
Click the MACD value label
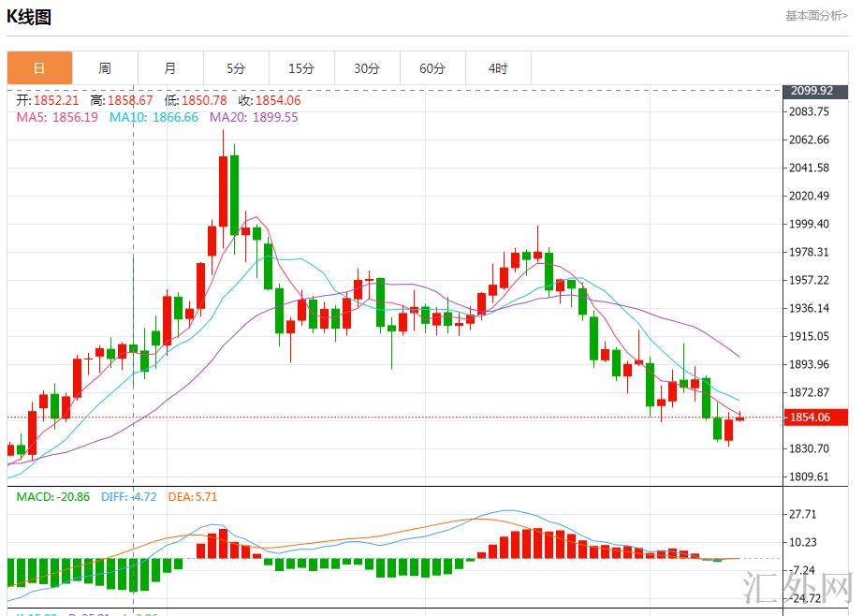52,497
